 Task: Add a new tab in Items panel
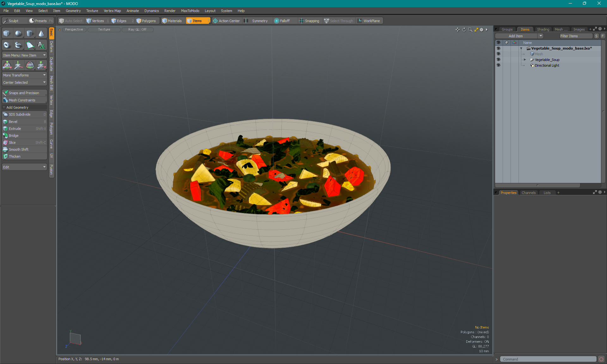click(590, 29)
